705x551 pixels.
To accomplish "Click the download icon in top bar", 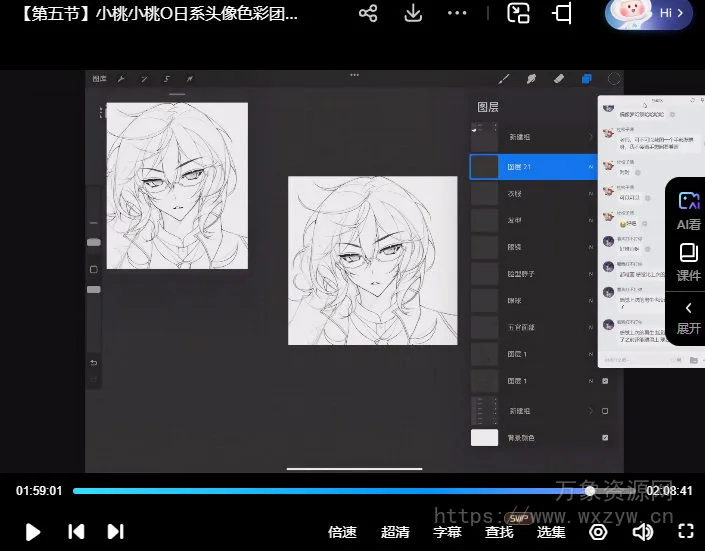I will 413,14.
